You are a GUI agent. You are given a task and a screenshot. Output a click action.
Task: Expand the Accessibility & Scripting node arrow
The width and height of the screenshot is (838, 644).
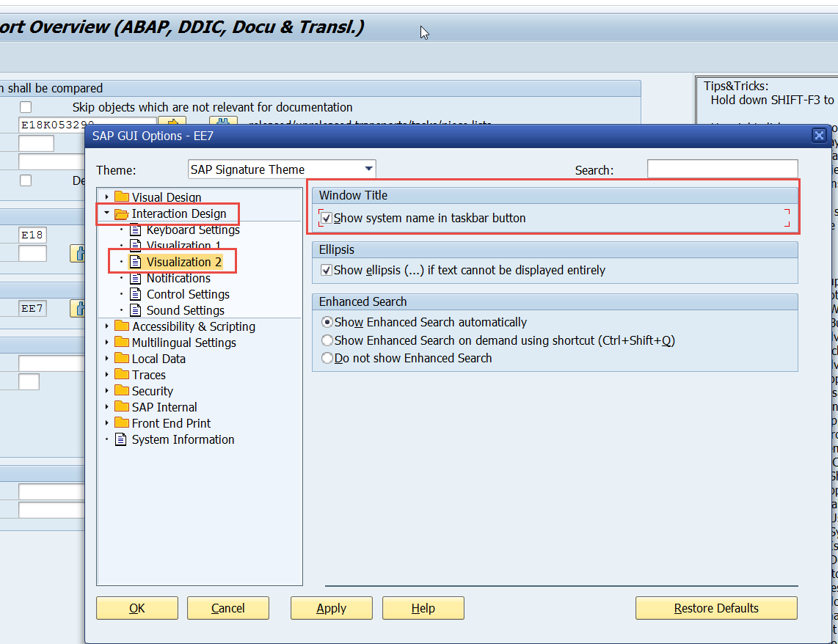click(106, 326)
